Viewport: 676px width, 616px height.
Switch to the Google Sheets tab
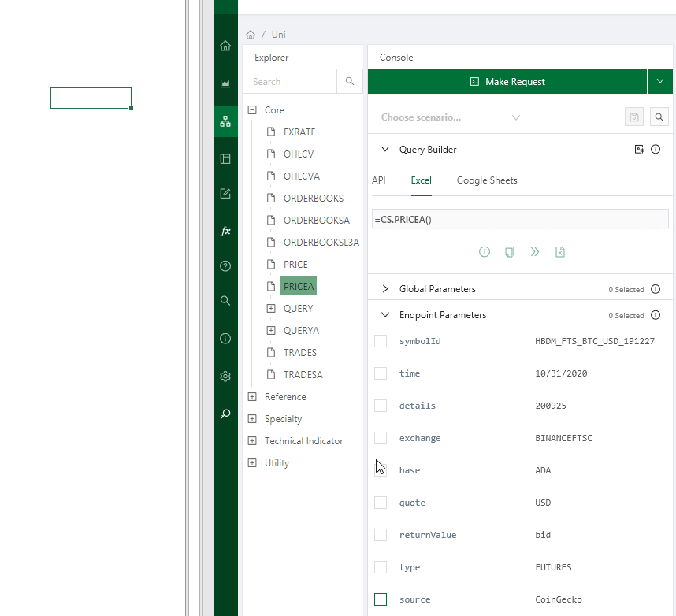pos(486,180)
